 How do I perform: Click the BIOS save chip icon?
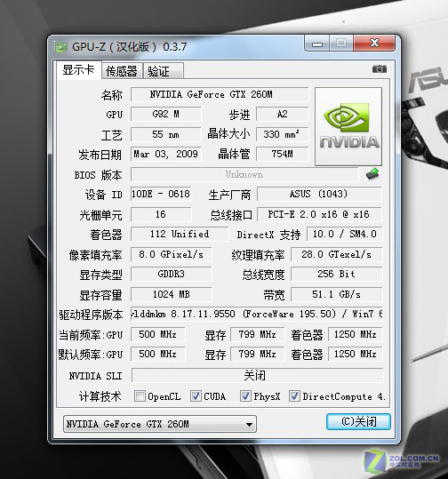click(x=372, y=174)
